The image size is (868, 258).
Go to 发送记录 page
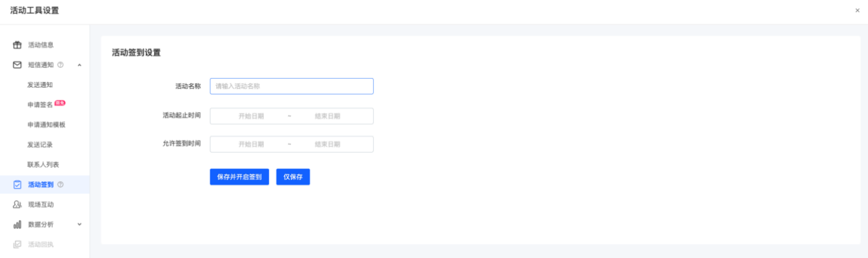tap(40, 145)
